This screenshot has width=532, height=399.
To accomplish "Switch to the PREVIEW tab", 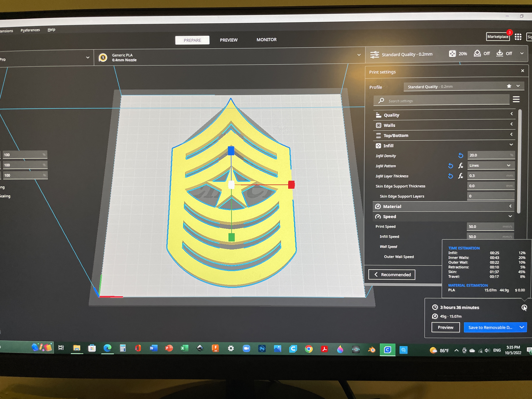I will tap(229, 40).
